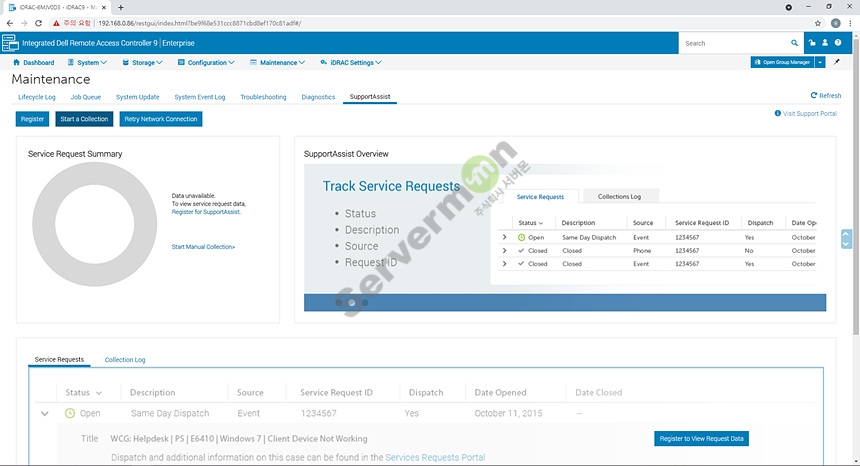
Task: Bookmark page with star icon
Action: tap(818, 23)
